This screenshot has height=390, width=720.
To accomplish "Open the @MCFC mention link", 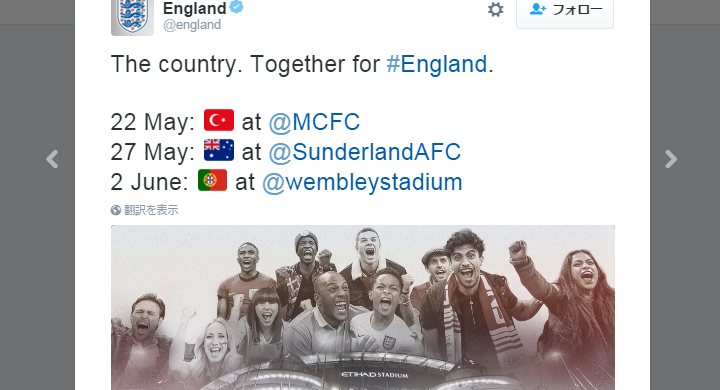I will pos(314,122).
